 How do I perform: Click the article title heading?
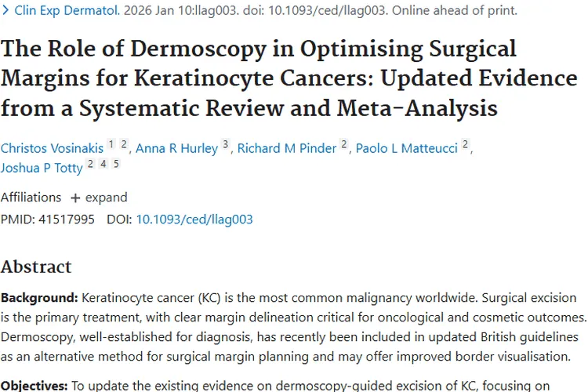tap(259, 78)
